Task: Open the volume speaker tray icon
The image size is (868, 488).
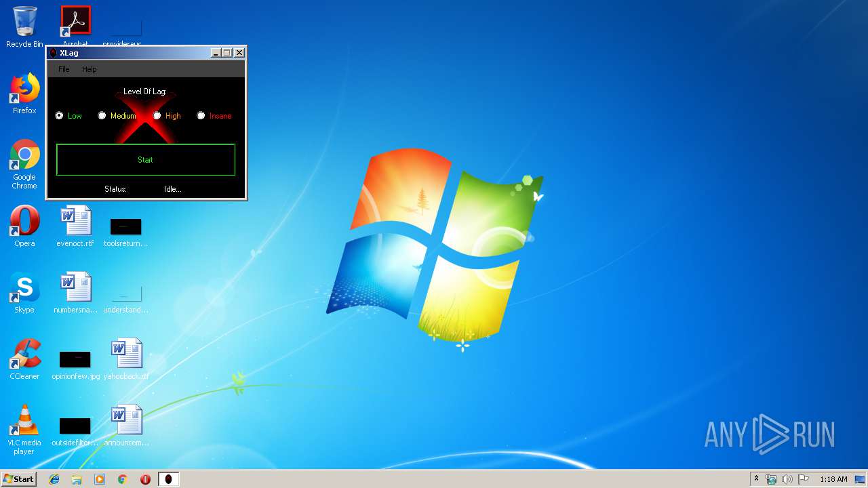Action: 787,479
